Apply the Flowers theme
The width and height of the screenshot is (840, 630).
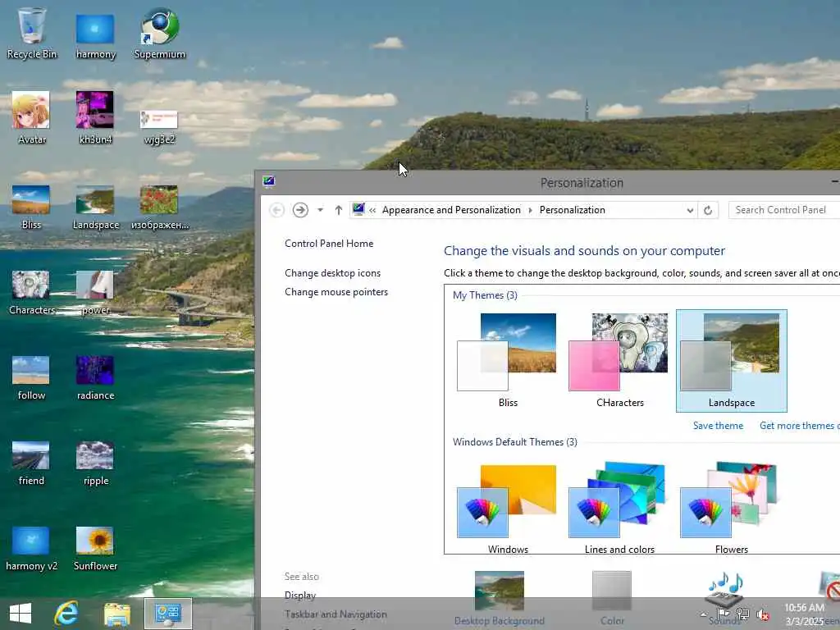pos(731,507)
